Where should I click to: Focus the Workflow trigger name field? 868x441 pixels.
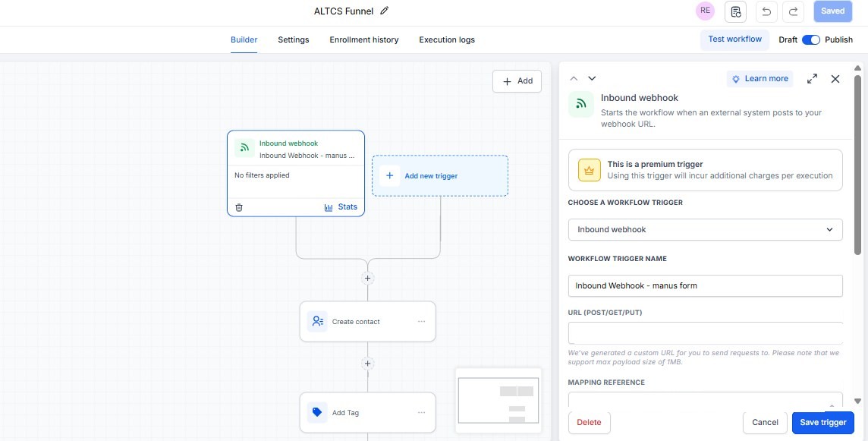pos(706,286)
